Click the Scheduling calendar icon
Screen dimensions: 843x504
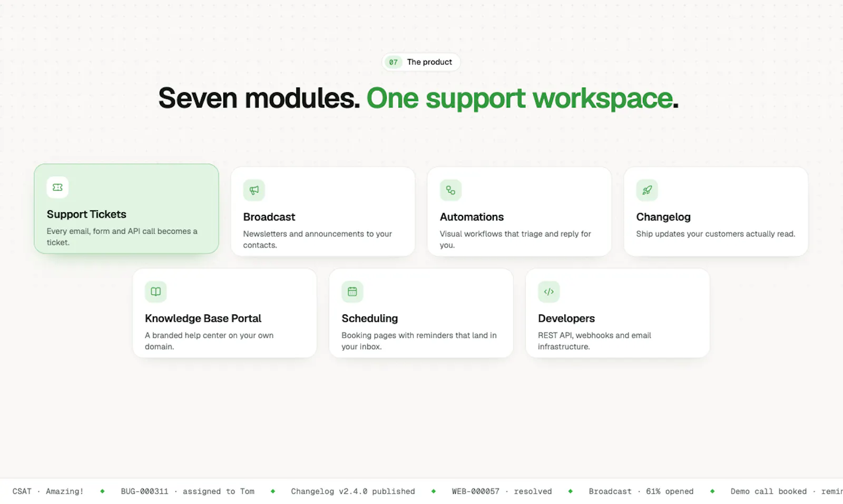tap(352, 292)
